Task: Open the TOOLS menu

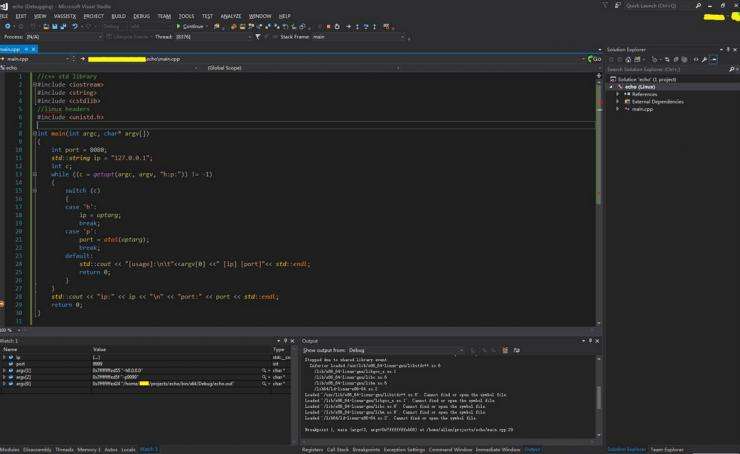Action: pyautogui.click(x=186, y=16)
